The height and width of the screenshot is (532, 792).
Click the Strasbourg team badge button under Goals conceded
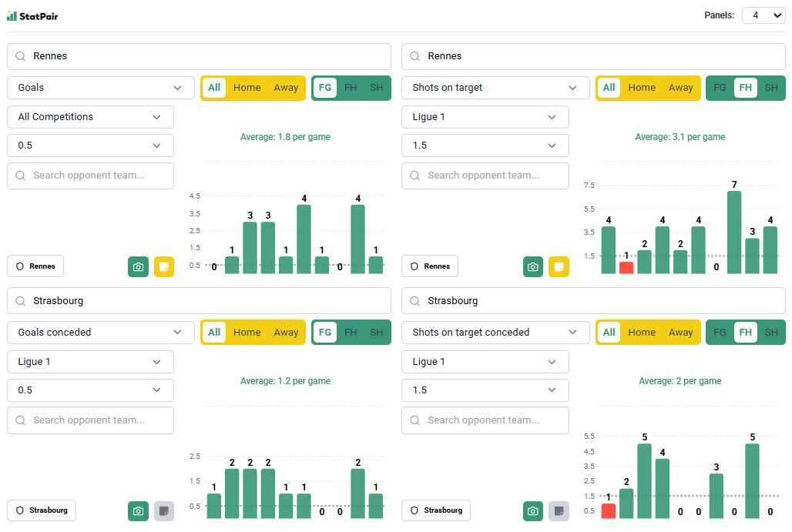pyautogui.click(x=42, y=510)
